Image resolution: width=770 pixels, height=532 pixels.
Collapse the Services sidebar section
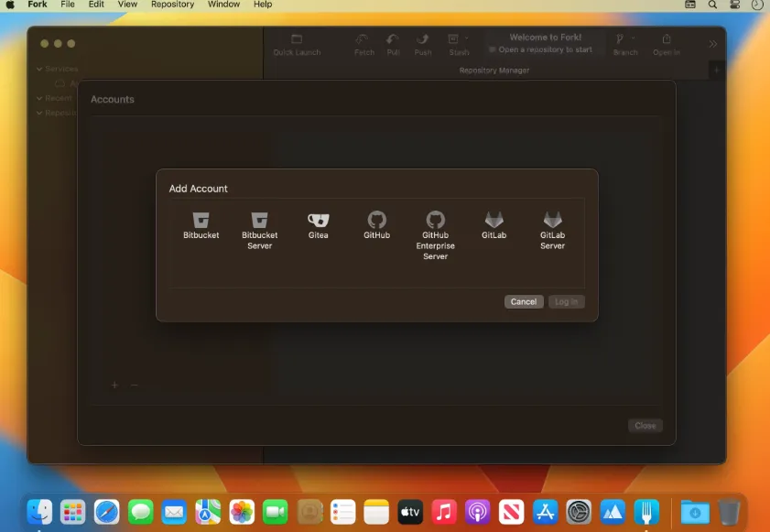click(39, 69)
